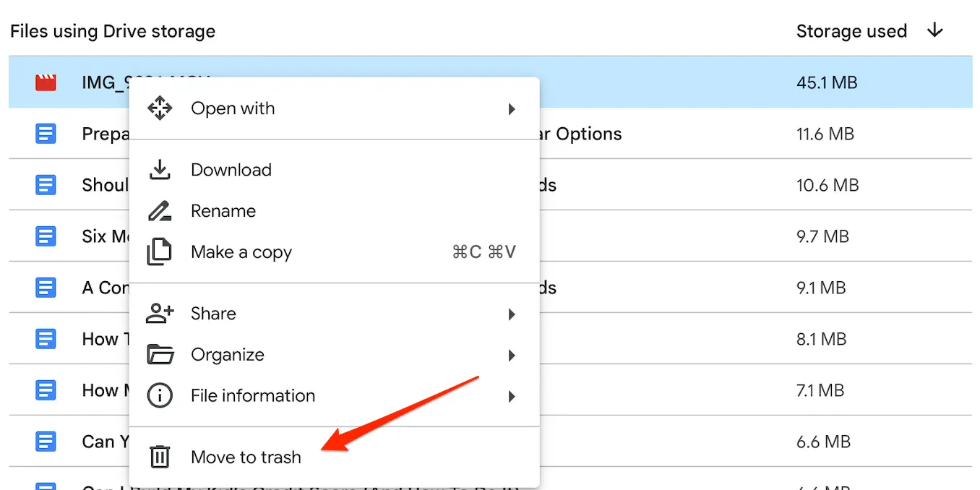The height and width of the screenshot is (490, 980).
Task: Click the Files using Drive storage heading
Action: click(x=113, y=30)
